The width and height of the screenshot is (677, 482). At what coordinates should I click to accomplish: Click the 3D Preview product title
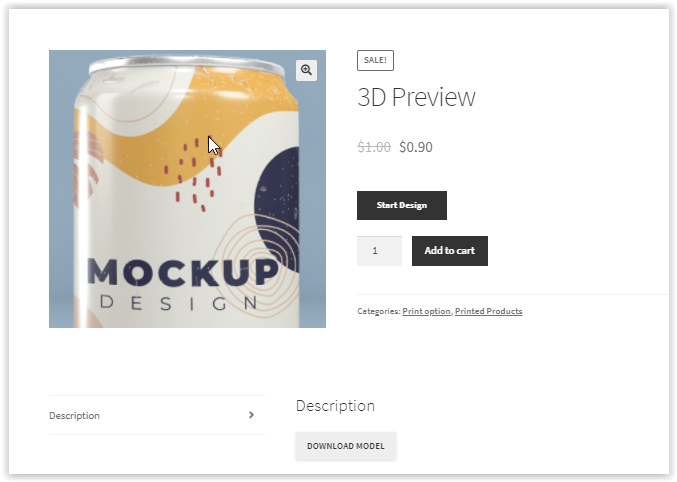point(416,97)
